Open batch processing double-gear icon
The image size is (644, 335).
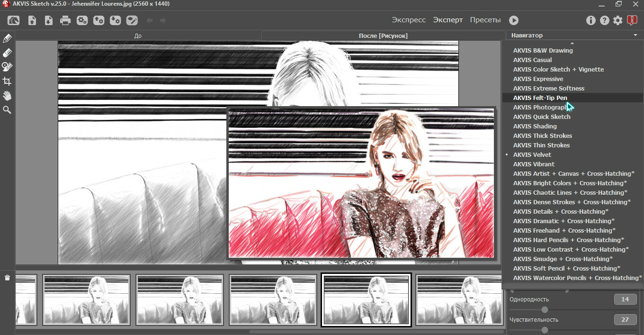click(82, 20)
